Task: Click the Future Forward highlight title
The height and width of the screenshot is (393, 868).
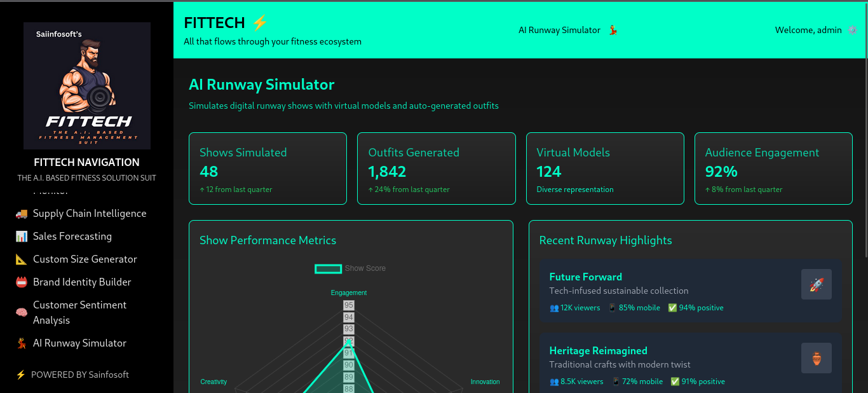Action: pyautogui.click(x=585, y=277)
